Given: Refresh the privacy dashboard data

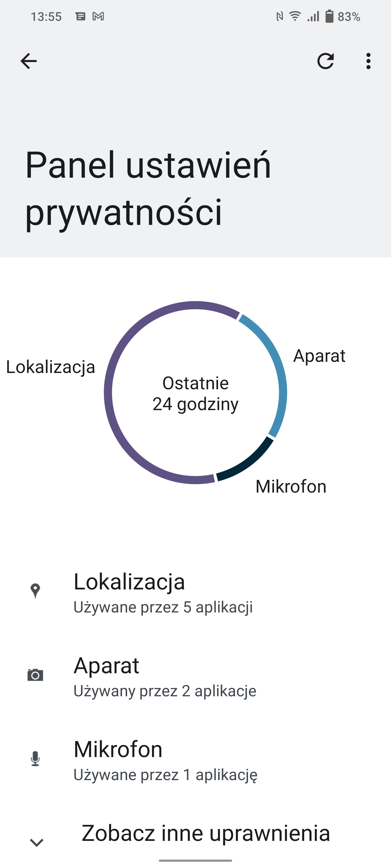Looking at the screenshot, I should pyautogui.click(x=326, y=61).
